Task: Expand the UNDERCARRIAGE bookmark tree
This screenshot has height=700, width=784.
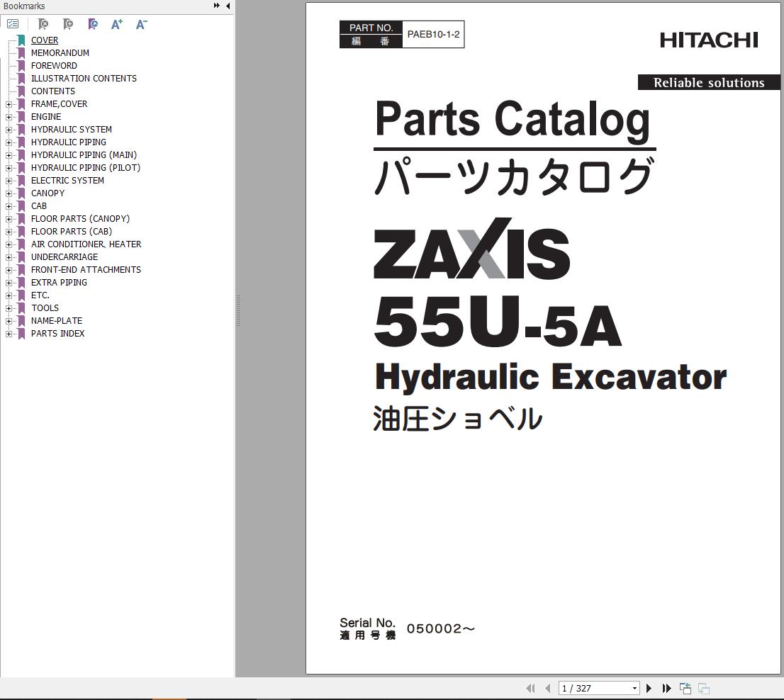Action: coord(9,257)
